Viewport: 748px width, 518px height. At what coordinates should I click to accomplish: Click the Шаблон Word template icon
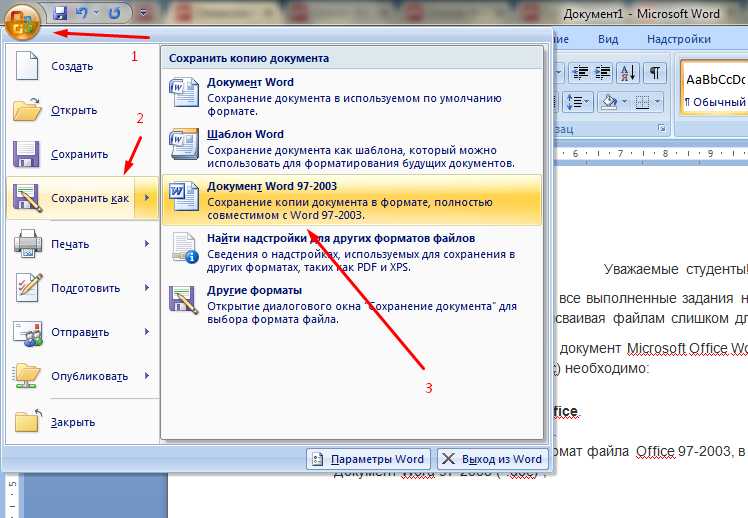(x=184, y=144)
